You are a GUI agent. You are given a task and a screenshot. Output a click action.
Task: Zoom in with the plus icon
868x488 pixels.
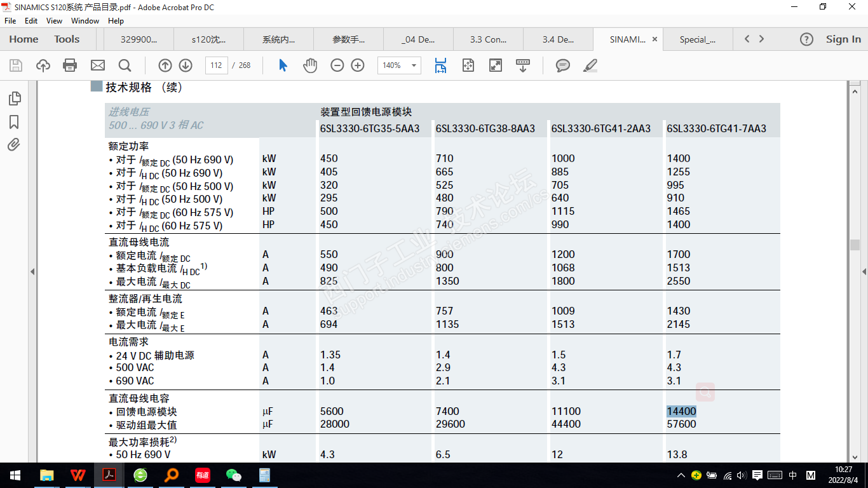[358, 65]
